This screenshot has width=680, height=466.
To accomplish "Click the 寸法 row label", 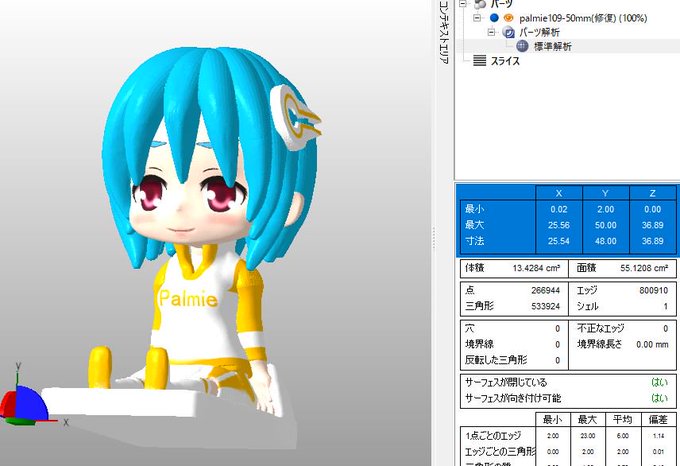I will point(475,241).
